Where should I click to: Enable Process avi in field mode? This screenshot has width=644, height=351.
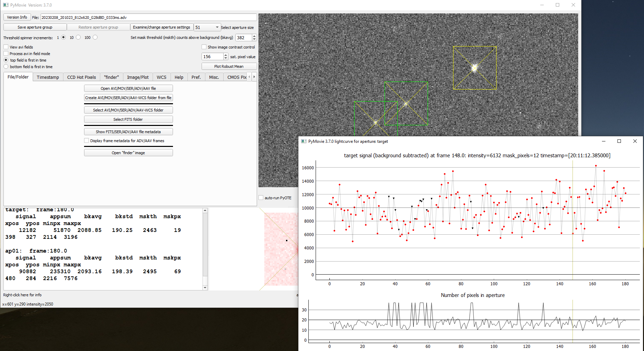click(x=6, y=53)
